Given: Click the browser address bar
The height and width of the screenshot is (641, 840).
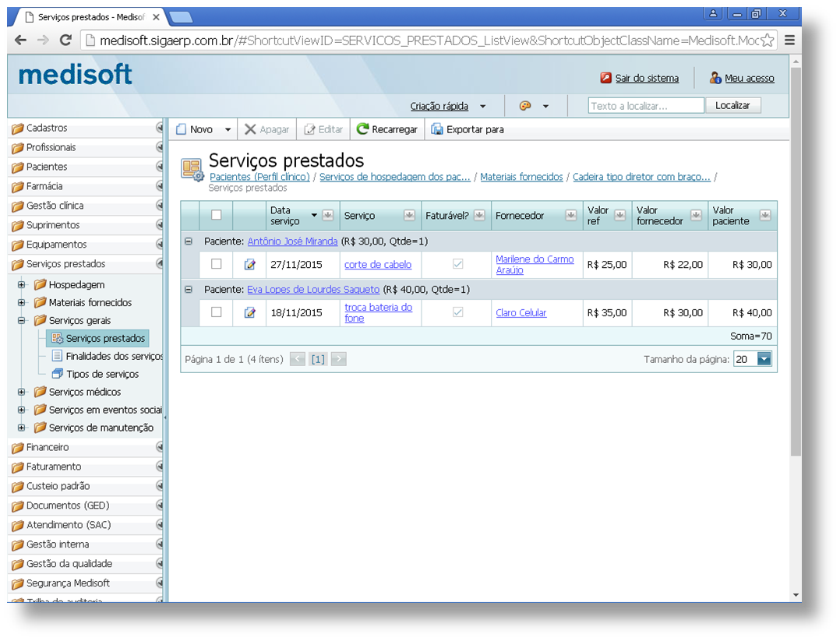Looking at the screenshot, I should point(429,41).
